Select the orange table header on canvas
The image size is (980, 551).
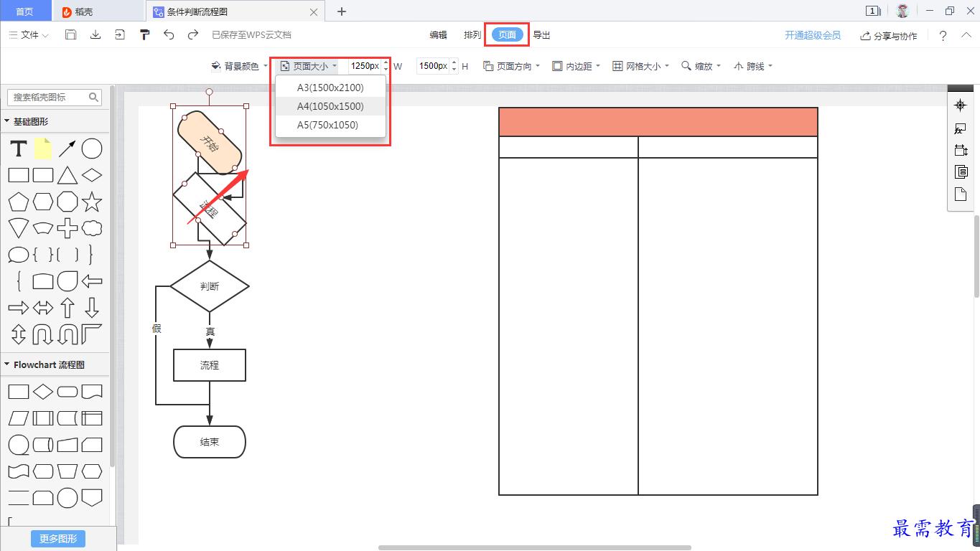coord(658,122)
